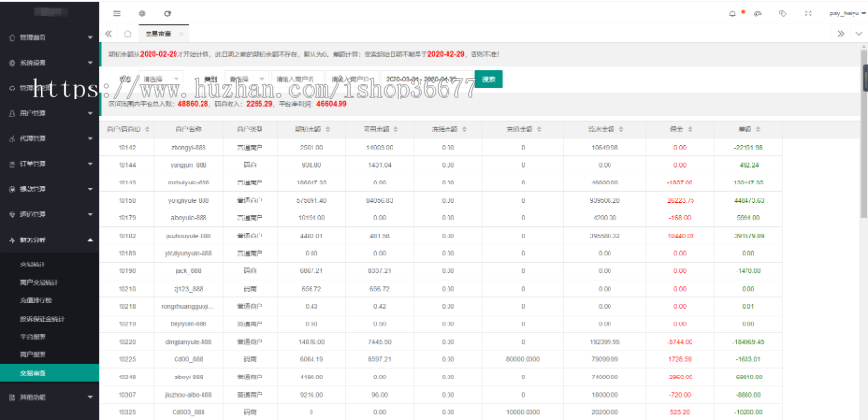
Task: Click the tag icon in header
Action: pos(782,14)
